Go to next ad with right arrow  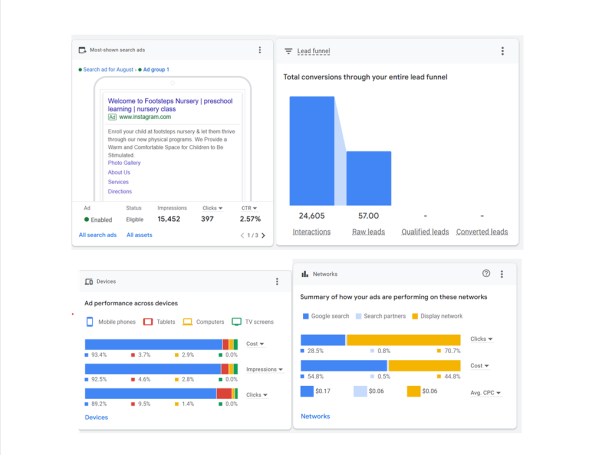point(263,235)
